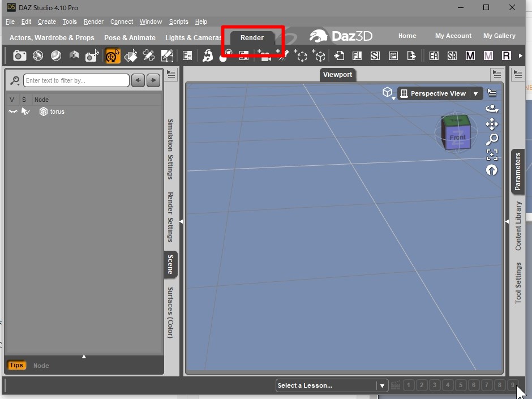Open the Scripts menu
532x399 pixels.
[x=178, y=22]
